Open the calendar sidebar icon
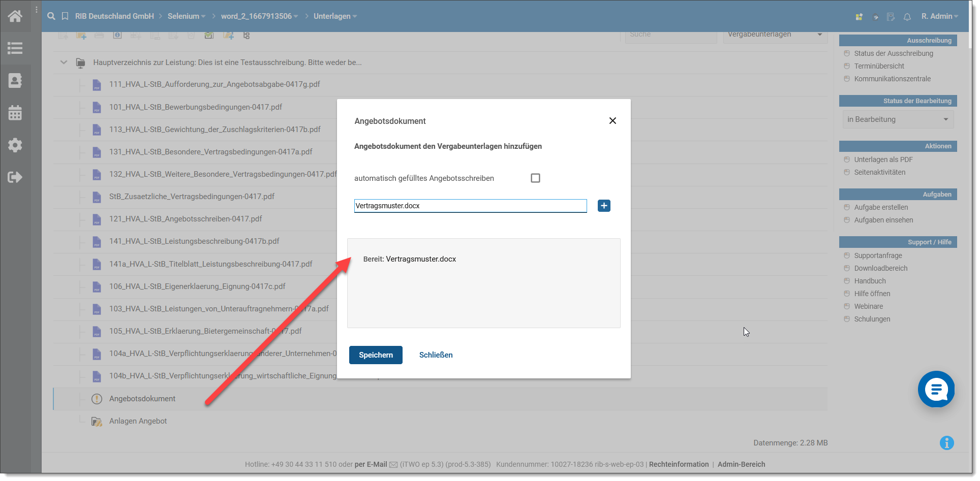This screenshot has width=980, height=481. 15,113
